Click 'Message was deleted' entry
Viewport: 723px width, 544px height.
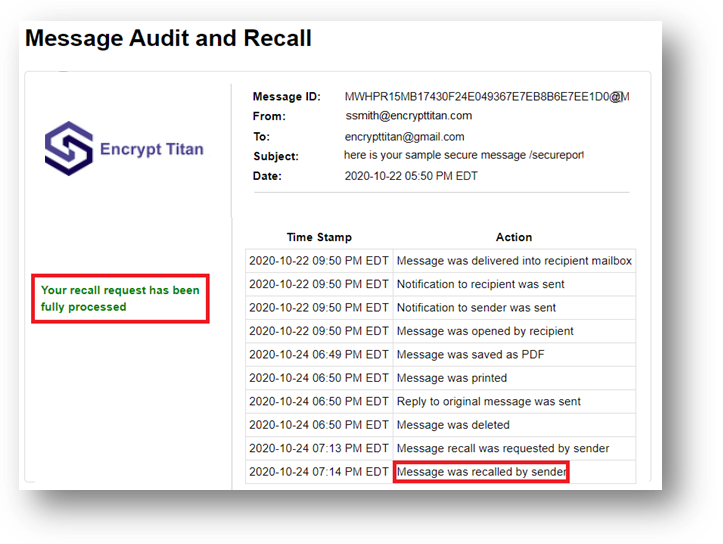click(x=453, y=425)
